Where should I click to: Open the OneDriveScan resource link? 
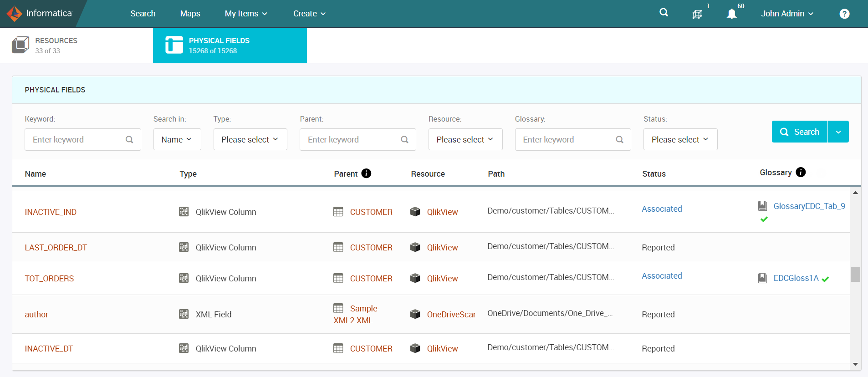[x=451, y=314]
